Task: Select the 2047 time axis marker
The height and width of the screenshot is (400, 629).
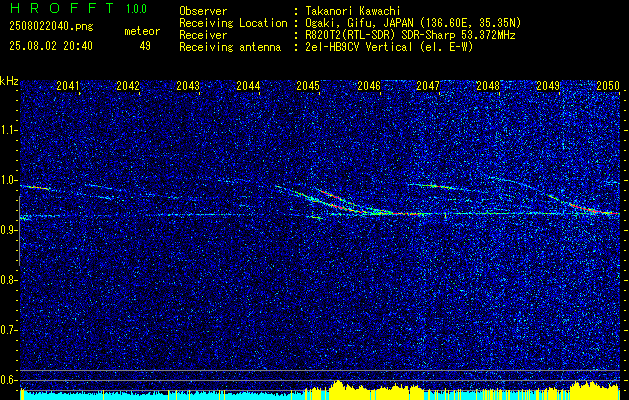Action: click(x=428, y=86)
